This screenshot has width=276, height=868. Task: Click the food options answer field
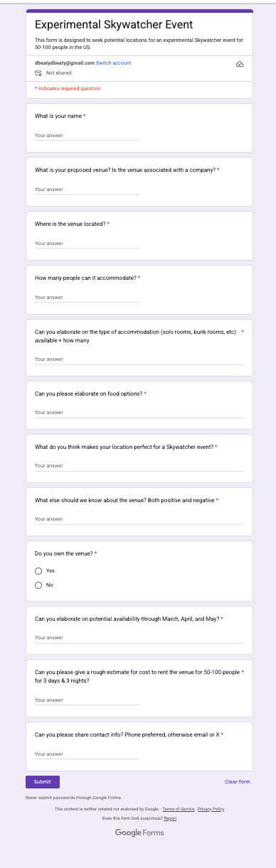click(139, 412)
